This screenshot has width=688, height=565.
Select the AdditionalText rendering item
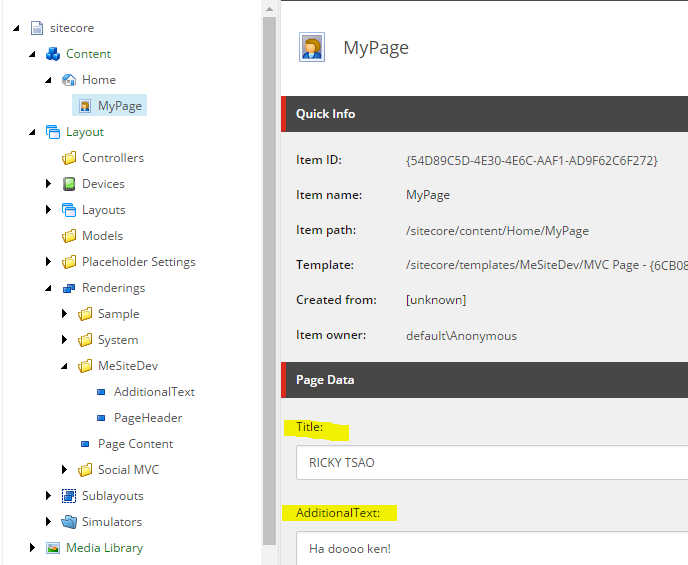[154, 392]
